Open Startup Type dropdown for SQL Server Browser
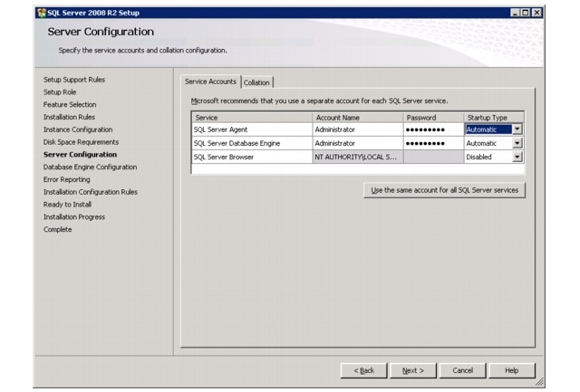The width and height of the screenshot is (580, 392). 517,157
